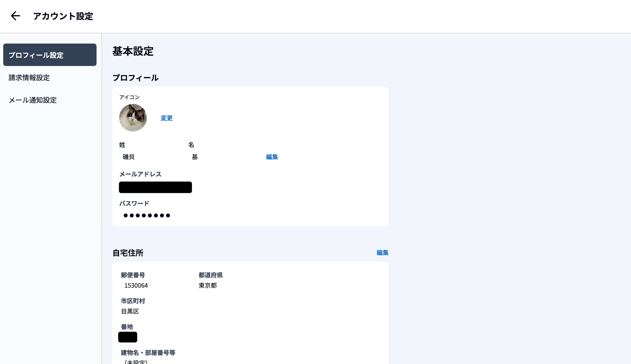Click 変更 to change the profile icon
Image resolution: width=631 pixels, height=364 pixels.
pos(166,118)
